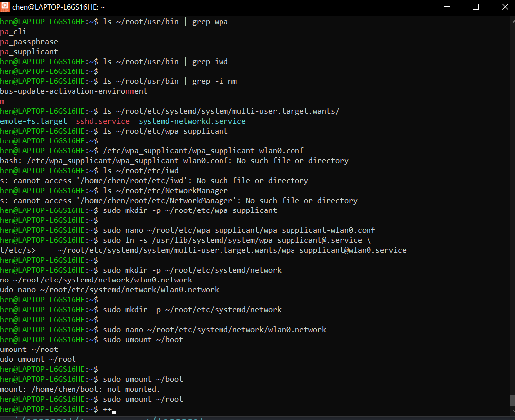Image resolution: width=515 pixels, height=420 pixels.
Task: Click the output "bus-update-activation-environment"
Action: tap(74, 91)
